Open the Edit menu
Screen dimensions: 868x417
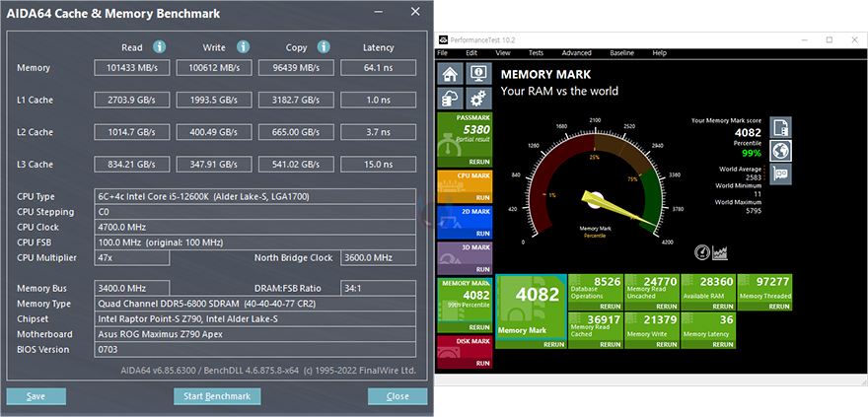coord(471,53)
